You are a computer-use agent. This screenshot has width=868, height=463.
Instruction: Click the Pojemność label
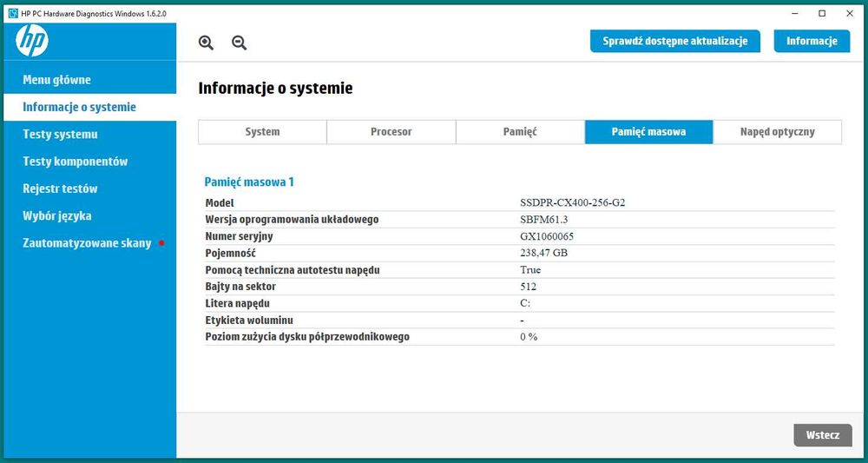click(231, 253)
